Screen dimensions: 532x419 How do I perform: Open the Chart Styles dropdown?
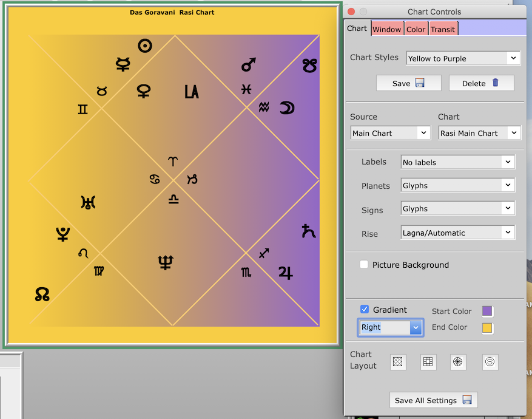point(463,58)
